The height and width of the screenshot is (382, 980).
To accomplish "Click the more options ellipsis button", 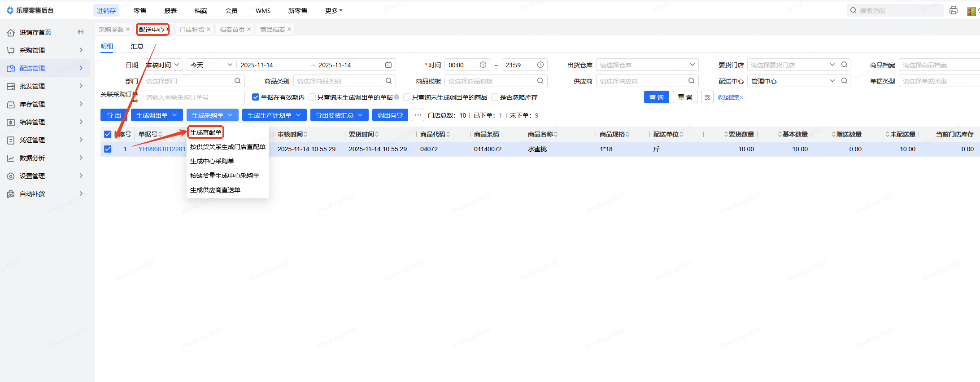I will click(x=418, y=115).
